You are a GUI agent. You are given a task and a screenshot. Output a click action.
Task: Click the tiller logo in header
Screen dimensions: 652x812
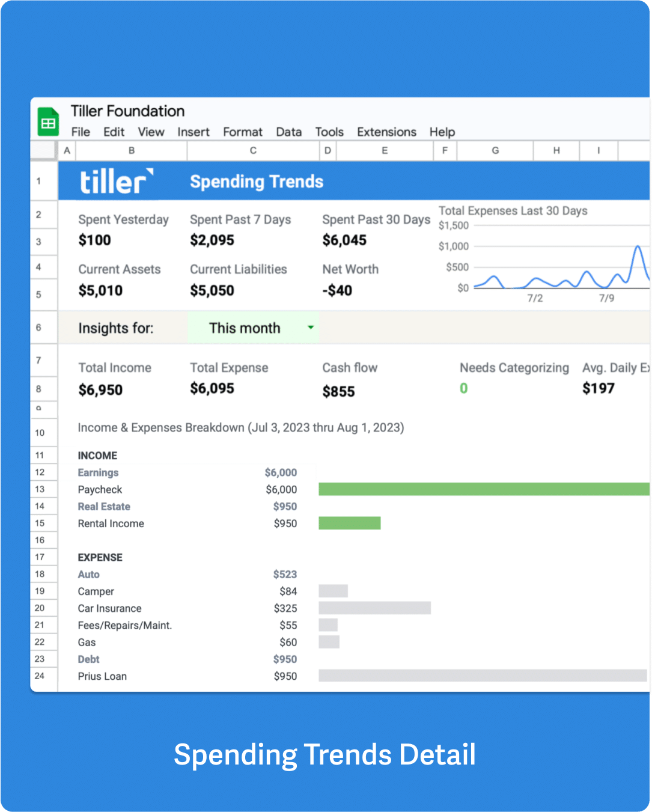coord(117,182)
